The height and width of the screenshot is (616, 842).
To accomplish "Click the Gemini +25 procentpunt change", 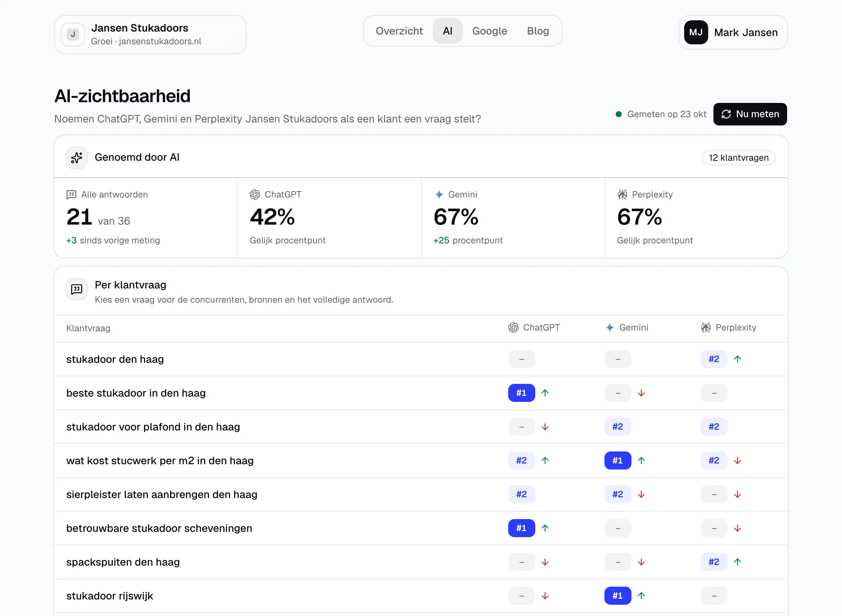I will pyautogui.click(x=468, y=240).
